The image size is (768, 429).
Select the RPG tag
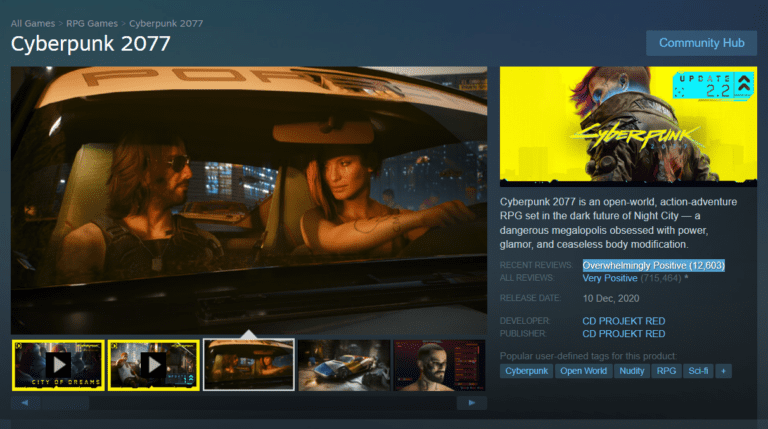[666, 371]
